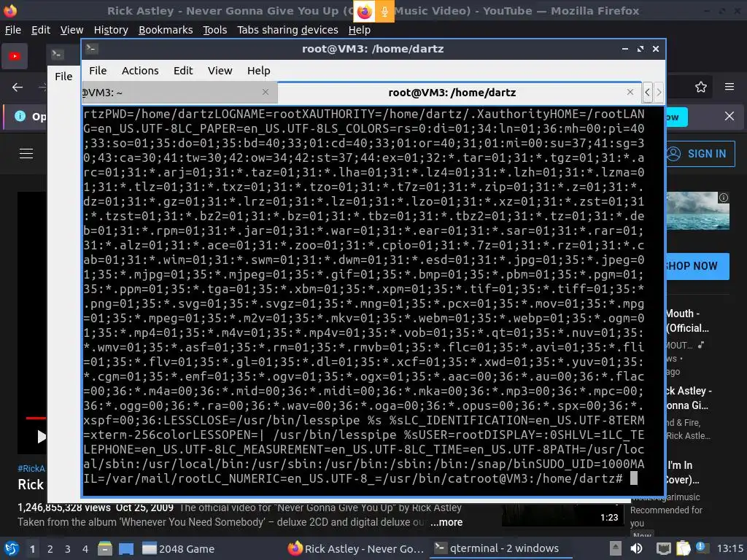The height and width of the screenshot is (560, 747).
Task: Expand video description with '...more'
Action: [446, 522]
